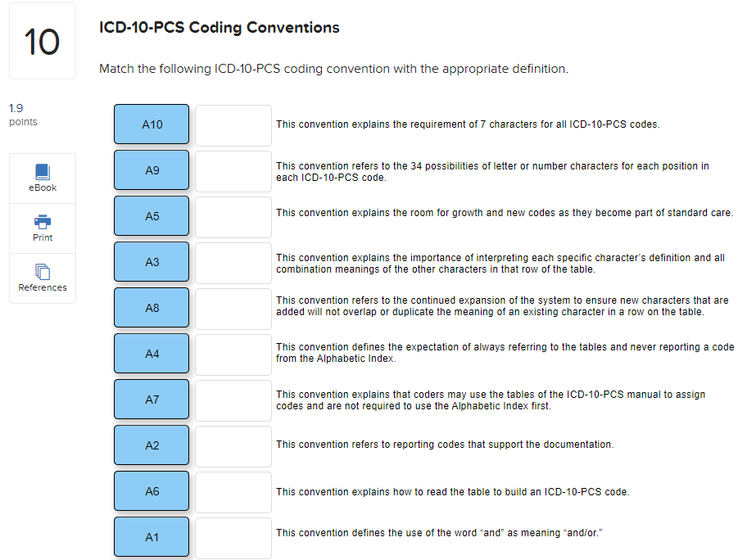The width and height of the screenshot is (738, 560).
Task: Click the A8 answer tile
Action: [x=151, y=307]
